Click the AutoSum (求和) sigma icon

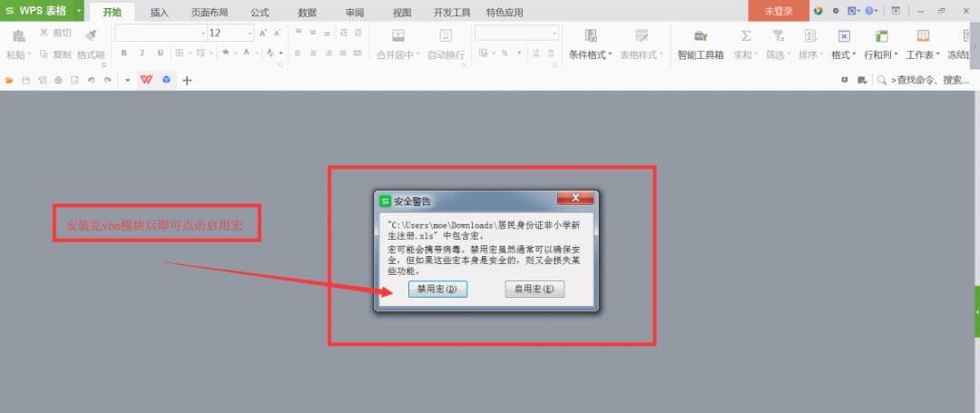point(746,35)
